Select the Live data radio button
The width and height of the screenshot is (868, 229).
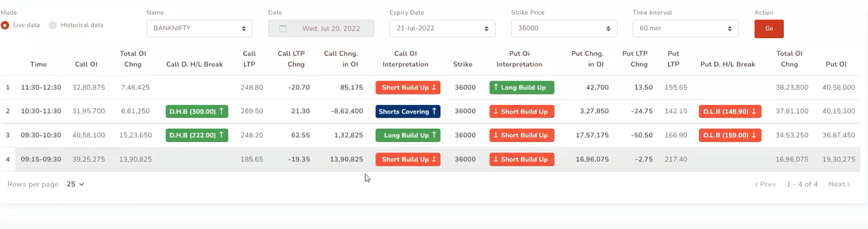coord(5,25)
